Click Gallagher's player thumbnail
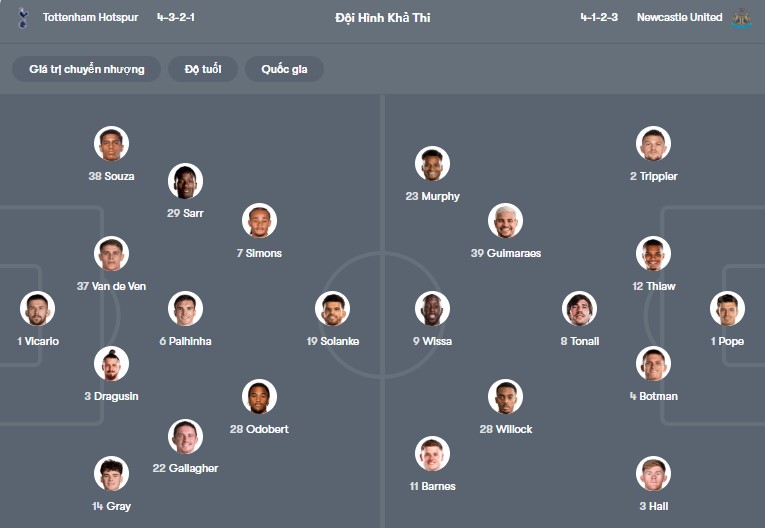 tap(185, 436)
